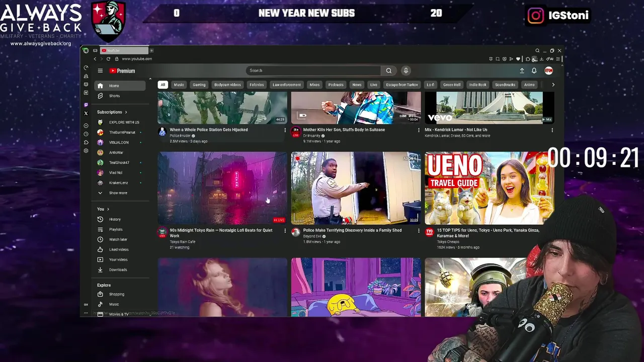Viewport: 644px width, 362px height.
Task: Open the browser sidebar player icon
Action: pos(86,125)
